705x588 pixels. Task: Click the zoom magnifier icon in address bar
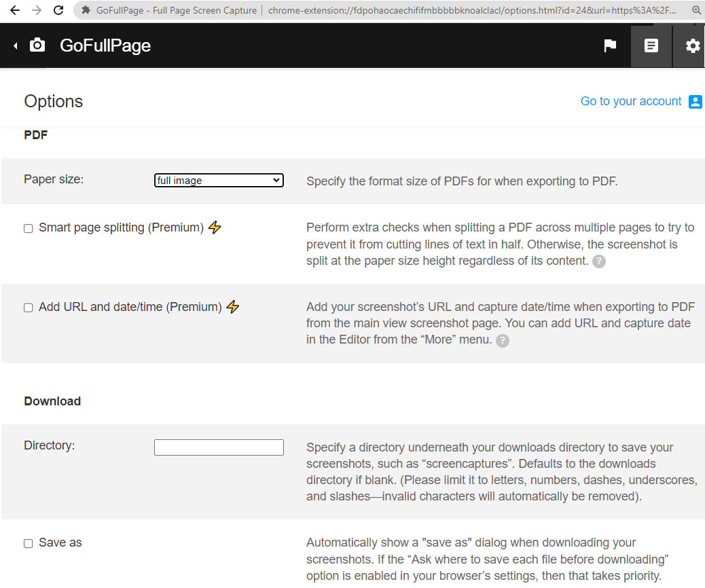[x=696, y=10]
